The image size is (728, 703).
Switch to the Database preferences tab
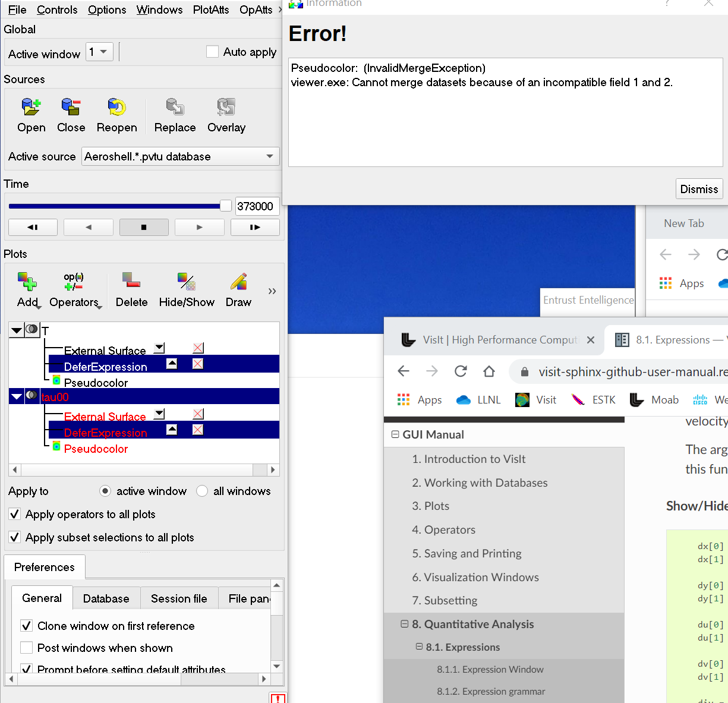pyautogui.click(x=106, y=598)
